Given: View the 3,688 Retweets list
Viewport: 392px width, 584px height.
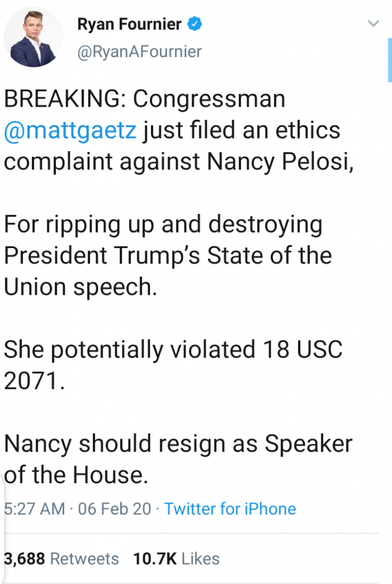Looking at the screenshot, I should click(62, 558).
